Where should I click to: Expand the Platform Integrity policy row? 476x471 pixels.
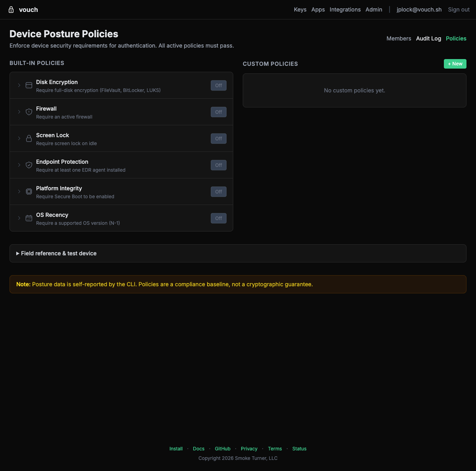pyautogui.click(x=19, y=191)
